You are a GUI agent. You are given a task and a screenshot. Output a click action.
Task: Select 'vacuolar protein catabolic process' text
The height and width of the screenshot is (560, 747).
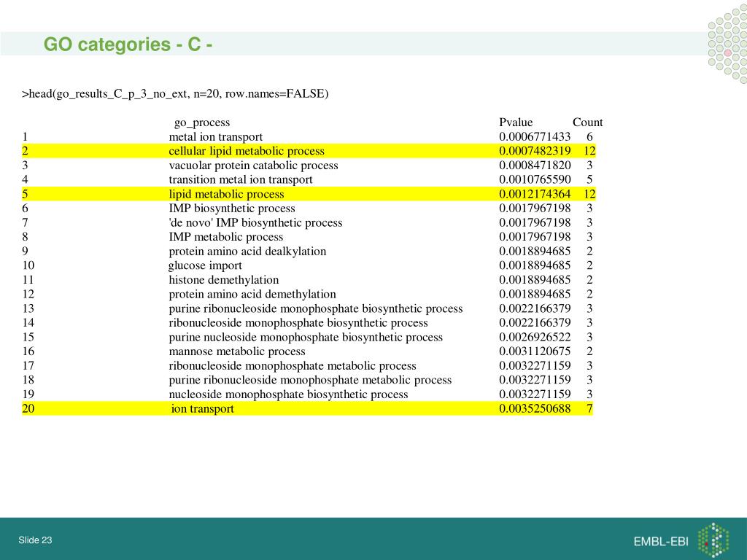click(x=253, y=166)
